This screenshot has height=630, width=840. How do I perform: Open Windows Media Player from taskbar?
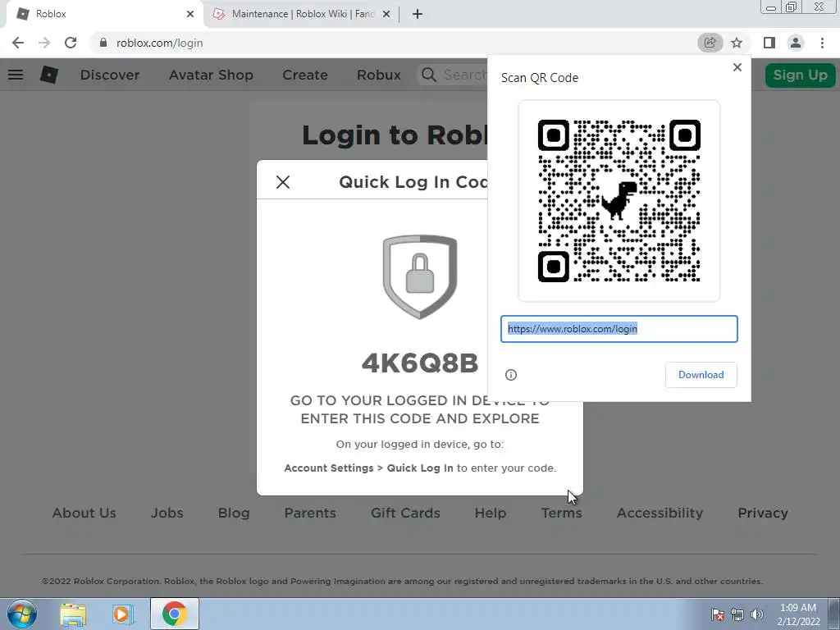point(122,614)
